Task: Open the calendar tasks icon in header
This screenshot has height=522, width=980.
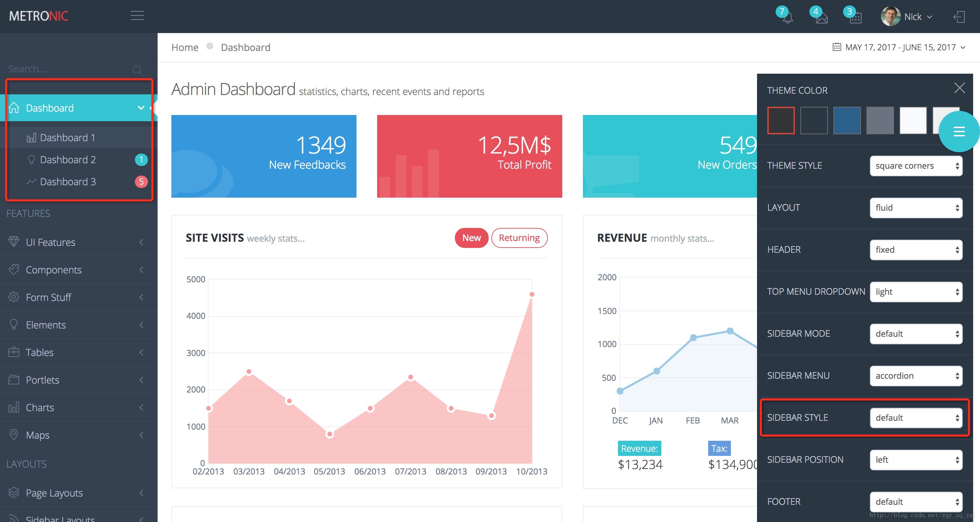Action: tap(855, 18)
